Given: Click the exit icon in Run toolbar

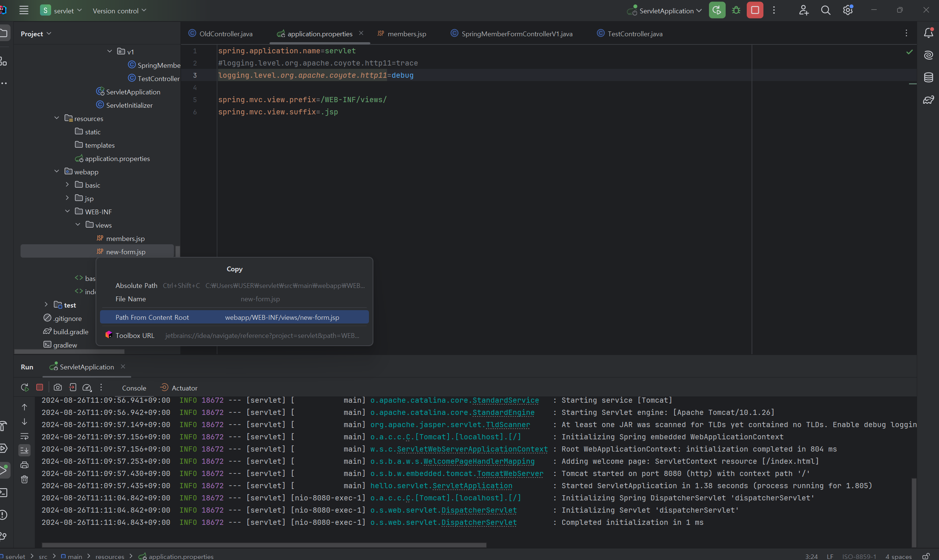Looking at the screenshot, I should click(x=73, y=387).
